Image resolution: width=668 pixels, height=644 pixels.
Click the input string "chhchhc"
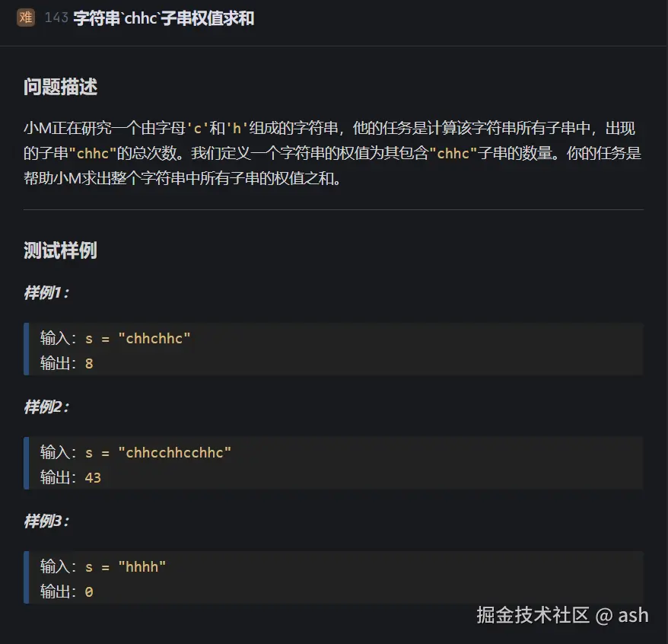(154, 338)
